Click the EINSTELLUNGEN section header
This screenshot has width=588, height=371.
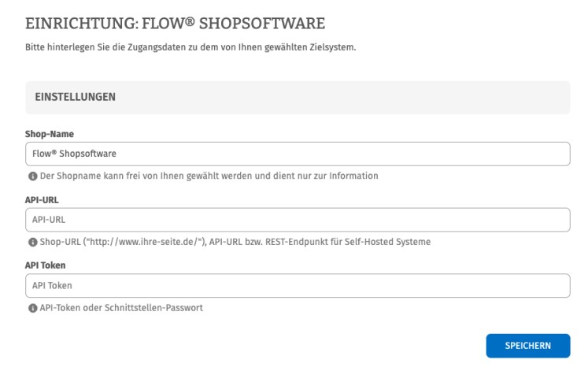pos(76,98)
